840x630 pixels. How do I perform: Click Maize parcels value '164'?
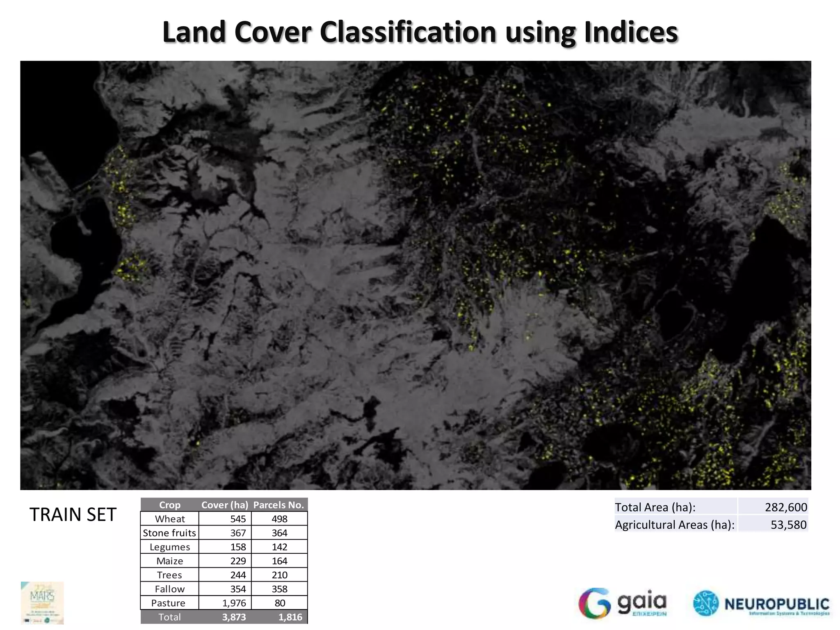279,561
